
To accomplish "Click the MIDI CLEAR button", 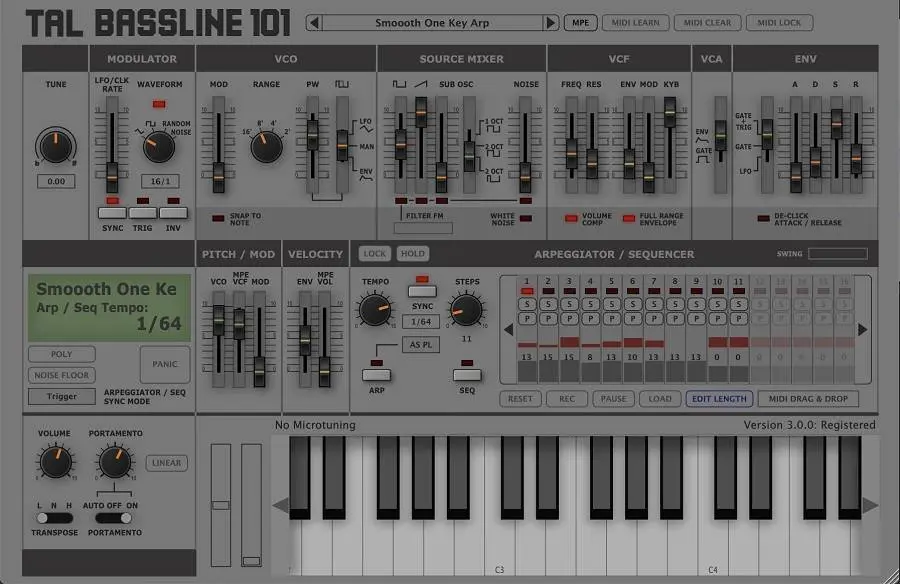I will pos(707,23).
